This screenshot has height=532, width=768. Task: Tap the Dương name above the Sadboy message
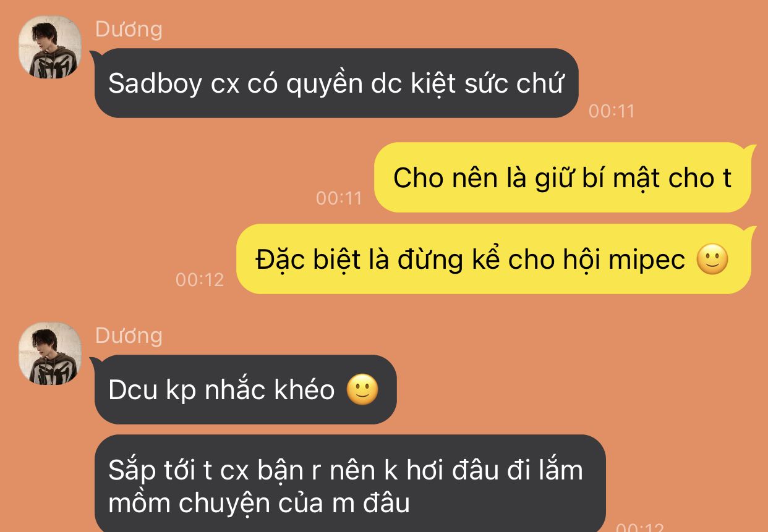129,29
